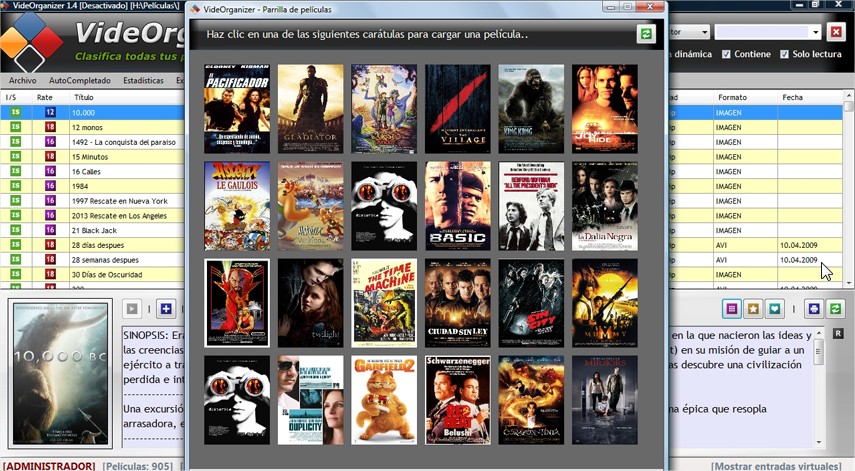Toggle the Contiene checkbox
Image resolution: width=855 pixels, height=471 pixels.
point(726,54)
